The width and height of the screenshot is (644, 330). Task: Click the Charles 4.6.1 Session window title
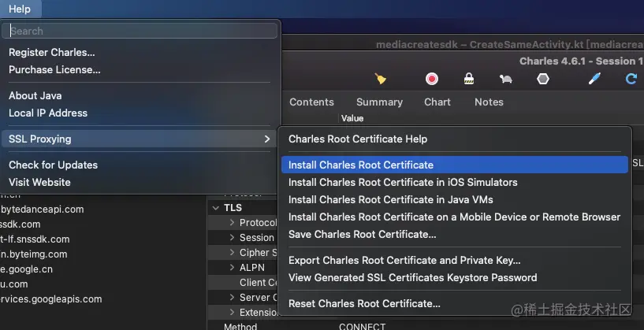[x=581, y=61]
